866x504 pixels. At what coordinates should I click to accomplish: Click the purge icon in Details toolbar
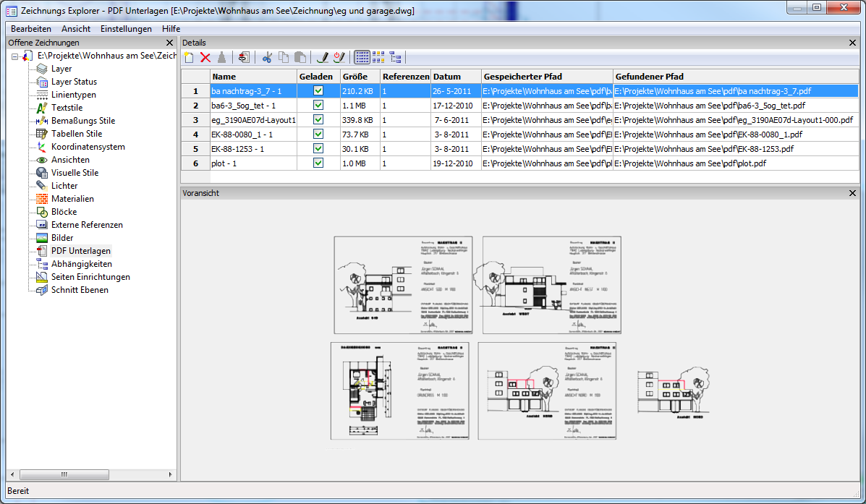pyautogui.click(x=221, y=57)
